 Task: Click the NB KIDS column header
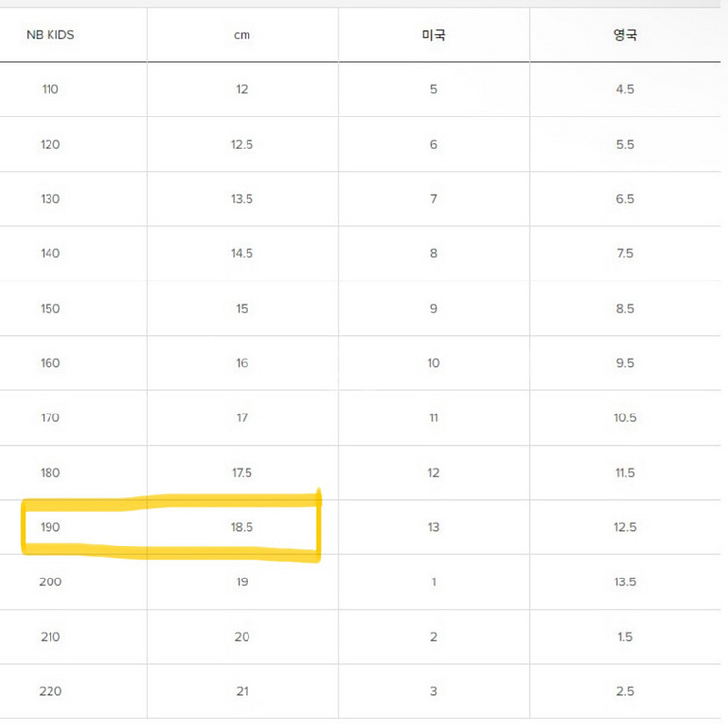(x=50, y=35)
